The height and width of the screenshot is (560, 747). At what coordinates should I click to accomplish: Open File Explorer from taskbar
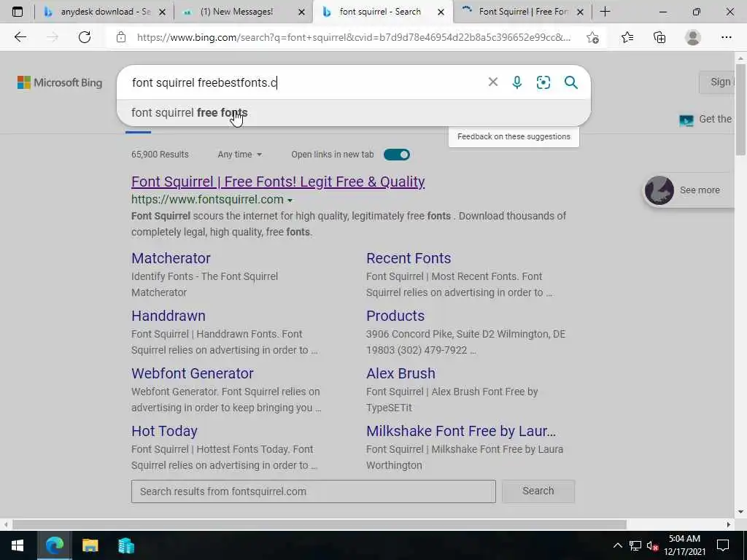tap(90, 545)
